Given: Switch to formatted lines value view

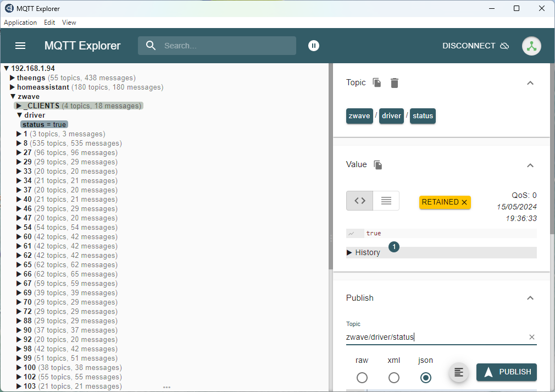Looking at the screenshot, I should coord(386,201).
